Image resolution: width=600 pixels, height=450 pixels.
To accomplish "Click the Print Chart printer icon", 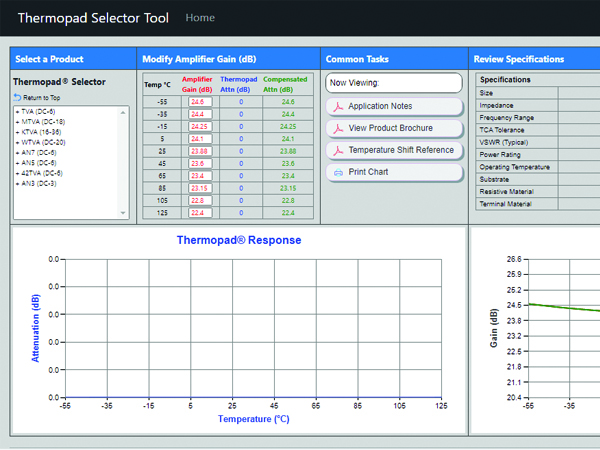I will 338,173.
